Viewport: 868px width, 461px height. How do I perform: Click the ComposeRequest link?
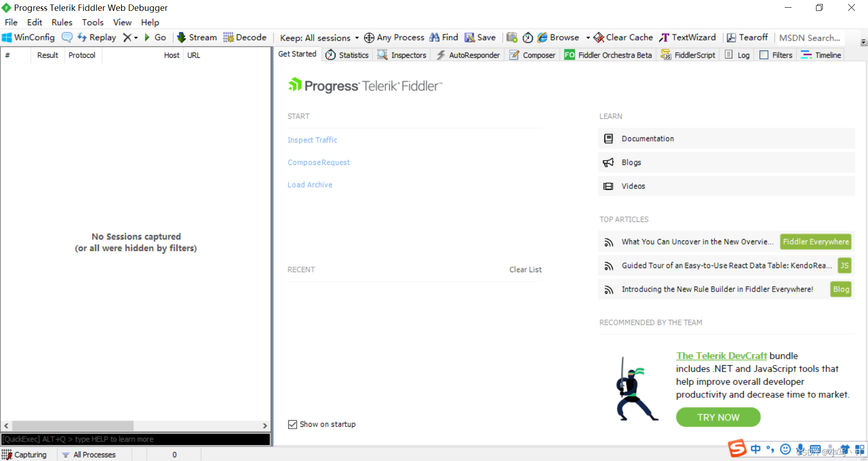point(319,163)
